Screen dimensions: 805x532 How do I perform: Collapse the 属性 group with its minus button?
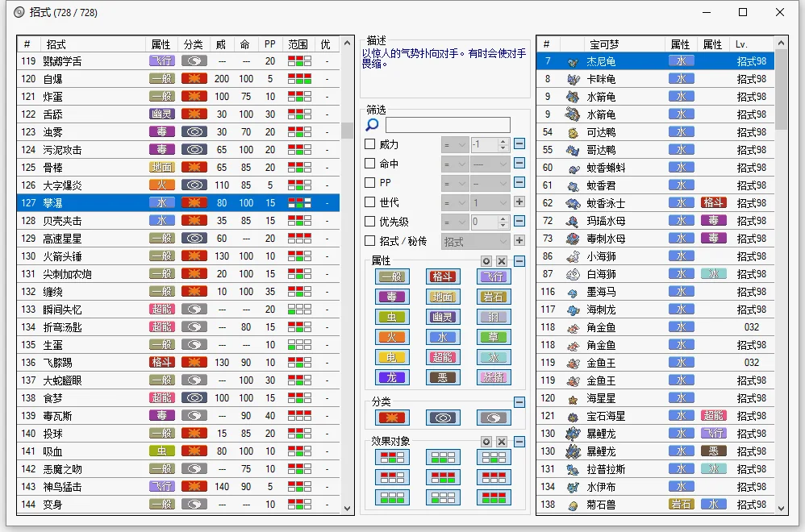point(519,261)
